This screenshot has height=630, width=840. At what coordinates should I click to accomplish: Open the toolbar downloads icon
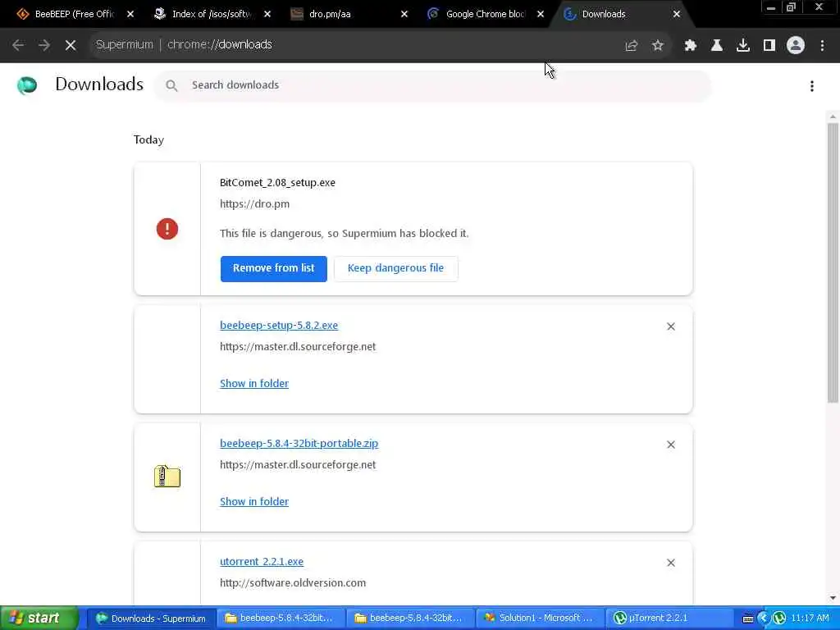(743, 45)
